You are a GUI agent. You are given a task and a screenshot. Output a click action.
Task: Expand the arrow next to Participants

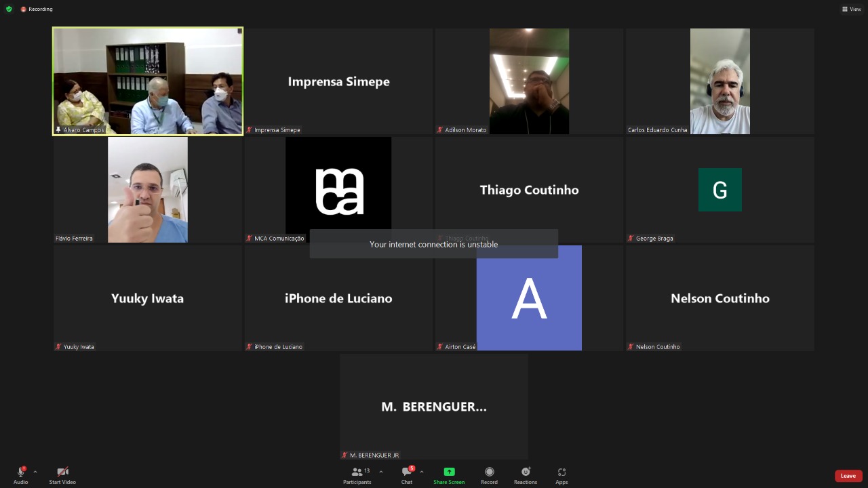pos(380,472)
